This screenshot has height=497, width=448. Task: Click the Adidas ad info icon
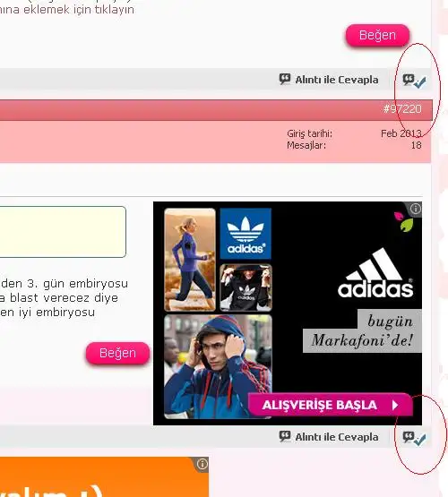pos(415,209)
